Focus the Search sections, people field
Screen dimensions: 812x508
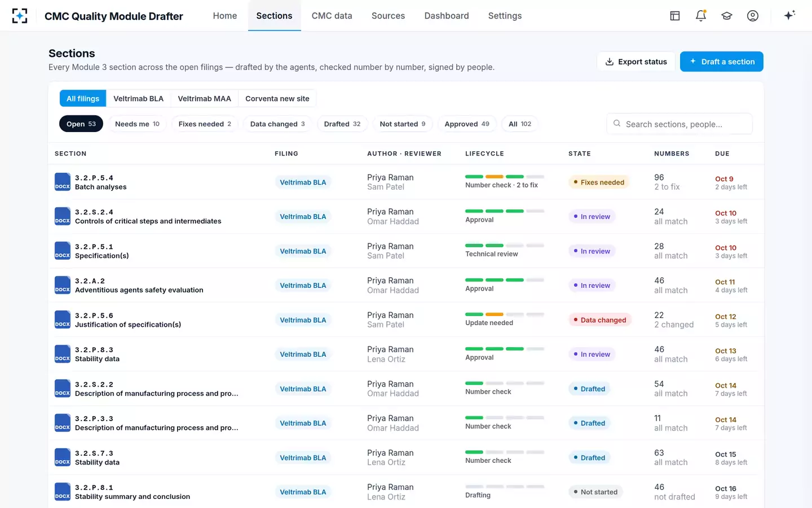[x=679, y=124]
